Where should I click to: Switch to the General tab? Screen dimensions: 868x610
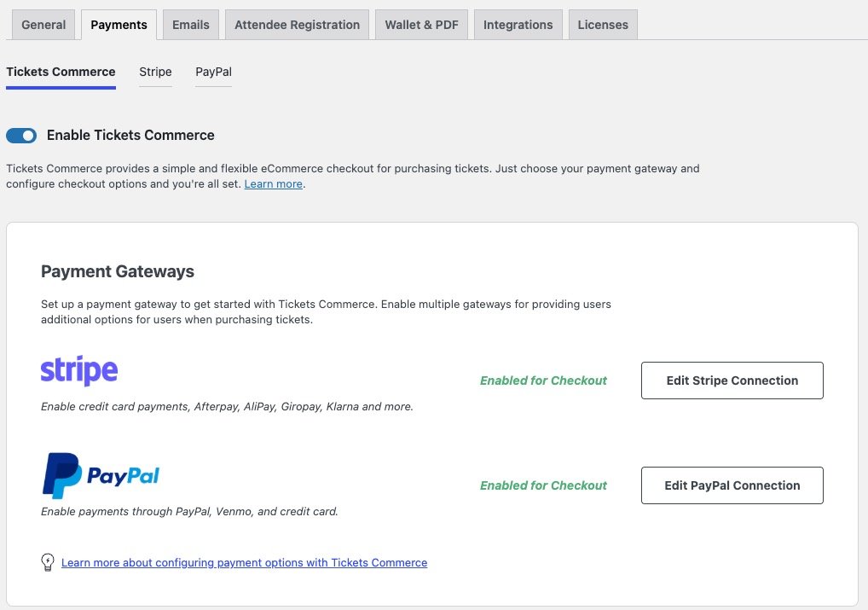[x=43, y=25]
